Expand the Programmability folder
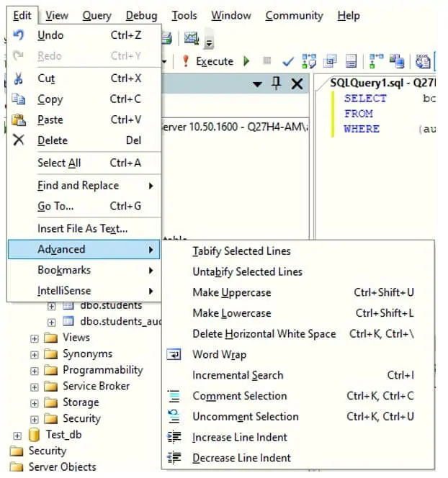 point(35,371)
